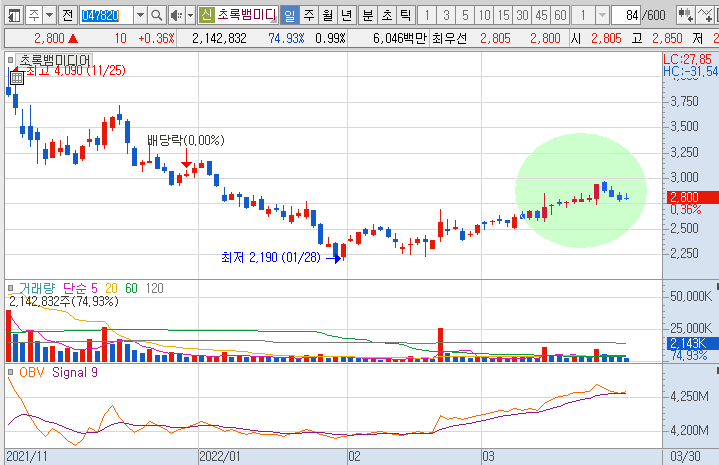Screen dimensions: 719x465
Task: Toggle the 거래량 legend square marker
Action: point(11,288)
